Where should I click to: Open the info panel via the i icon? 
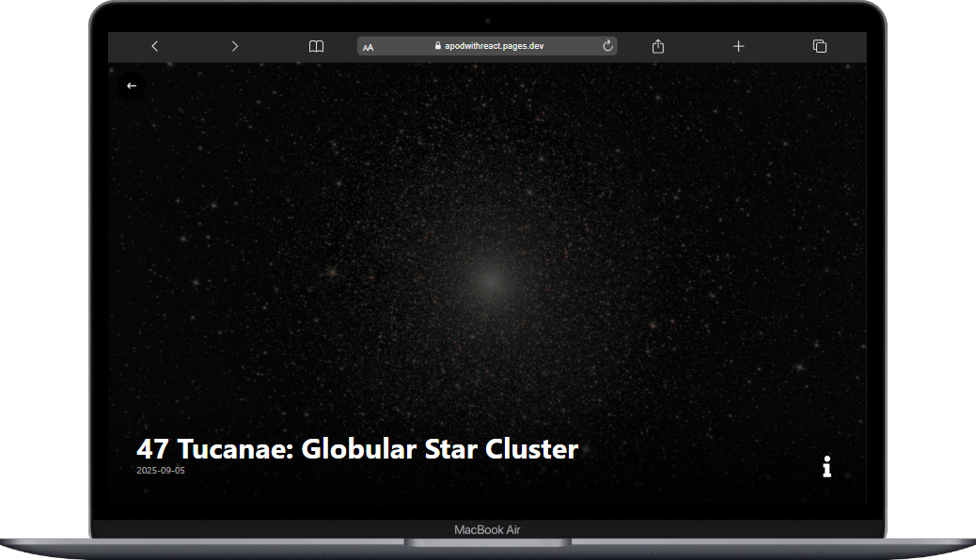[x=827, y=466]
